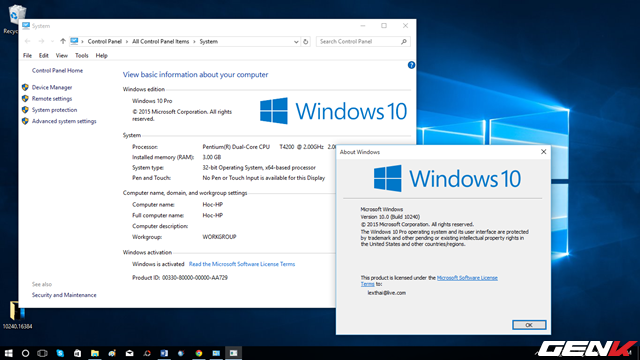Screen dimensions: 640x360
Task: Open the Edit menu
Action: point(44,56)
